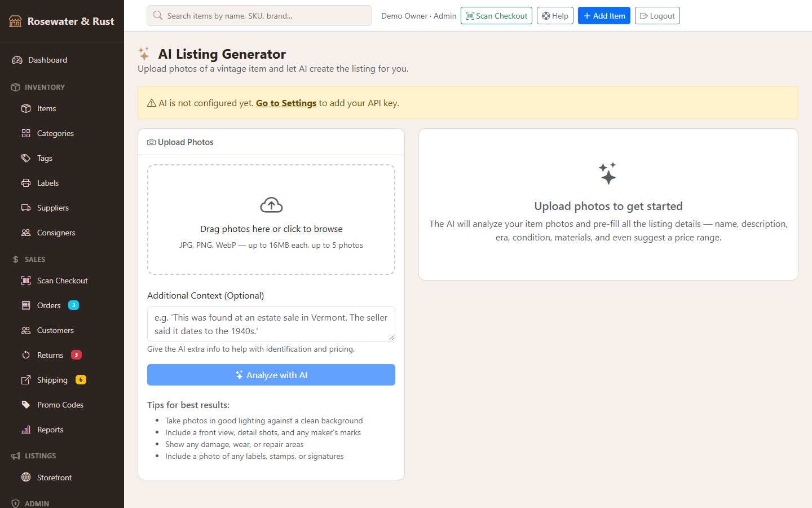The width and height of the screenshot is (812, 508).
Task: Focus the item search field
Action: pos(259,16)
